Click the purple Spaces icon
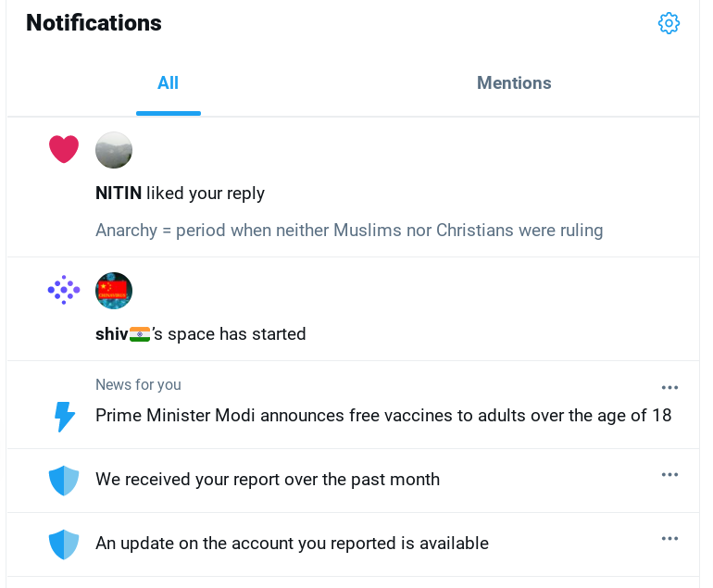Viewport: 713px width, 588px height. [x=64, y=291]
